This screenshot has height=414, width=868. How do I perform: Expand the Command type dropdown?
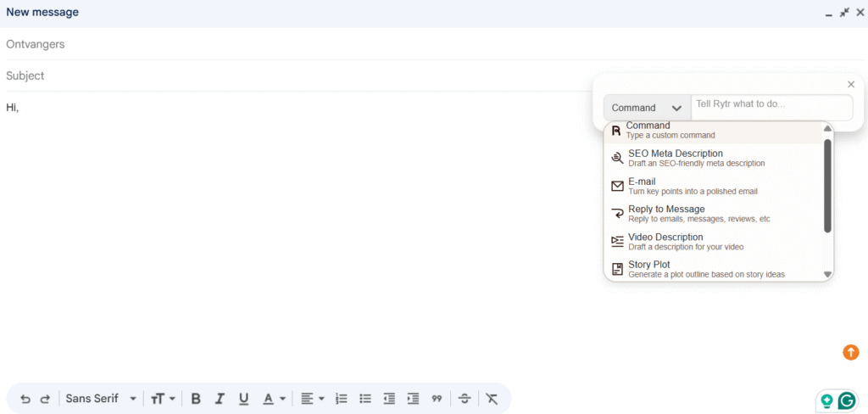point(647,108)
